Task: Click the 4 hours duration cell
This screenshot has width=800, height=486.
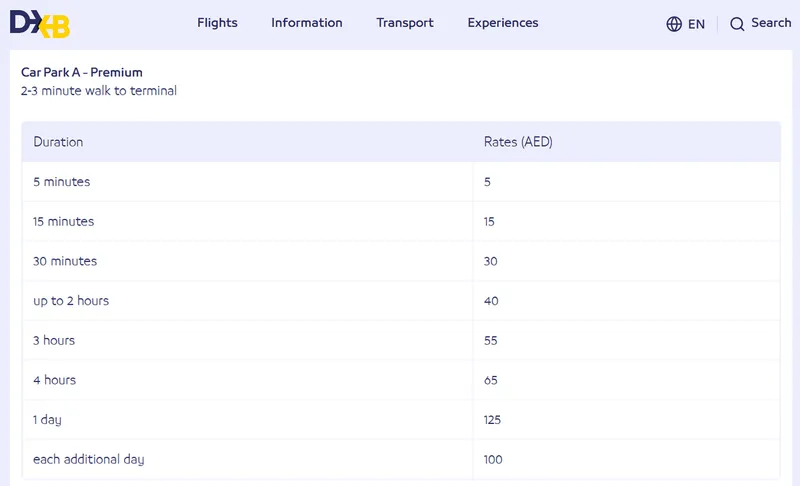Action: point(247,380)
